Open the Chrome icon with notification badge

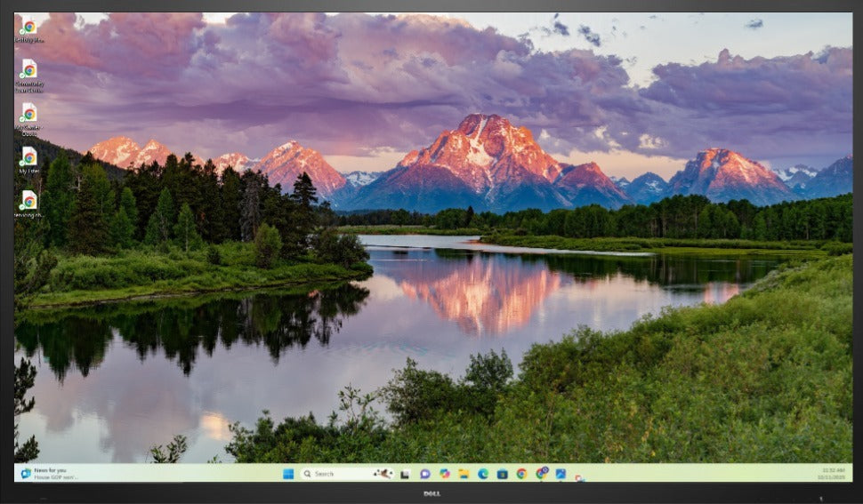point(541,473)
